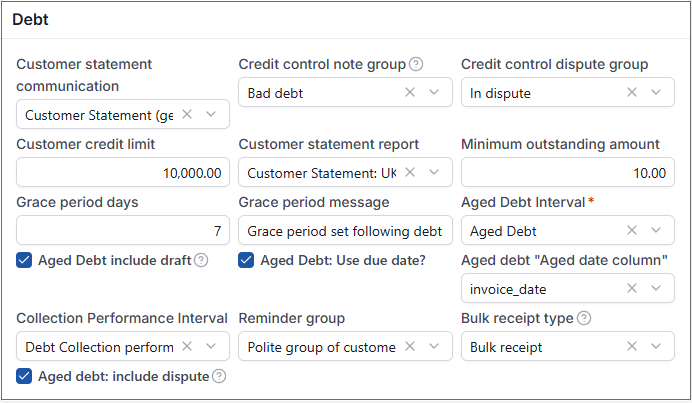Open the Credit control note group help icon
This screenshot has width=692, height=403.
[x=416, y=64]
